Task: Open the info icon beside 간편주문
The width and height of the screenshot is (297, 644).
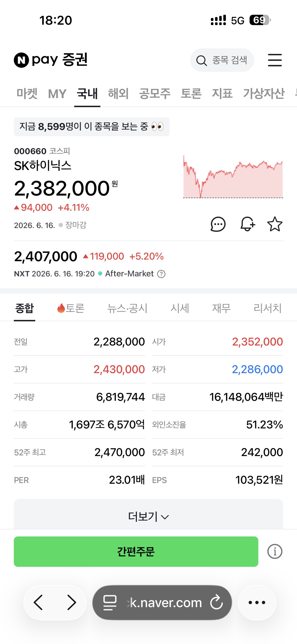Action: [275, 551]
